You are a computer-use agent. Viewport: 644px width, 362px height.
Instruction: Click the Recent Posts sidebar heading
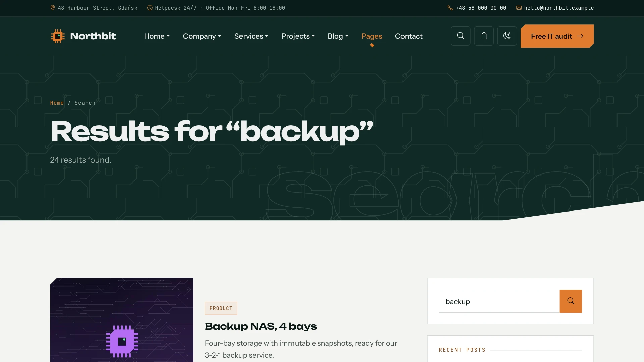tap(462, 350)
